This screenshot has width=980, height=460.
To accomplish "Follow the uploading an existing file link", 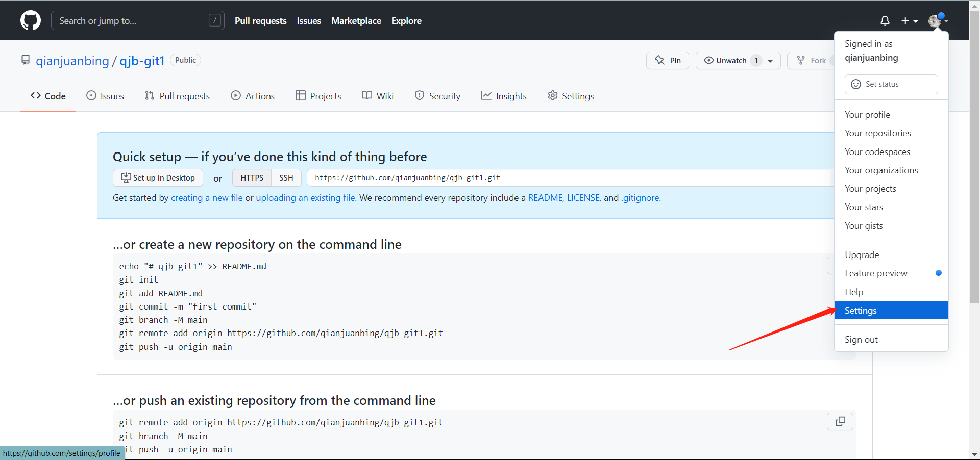I will point(305,198).
